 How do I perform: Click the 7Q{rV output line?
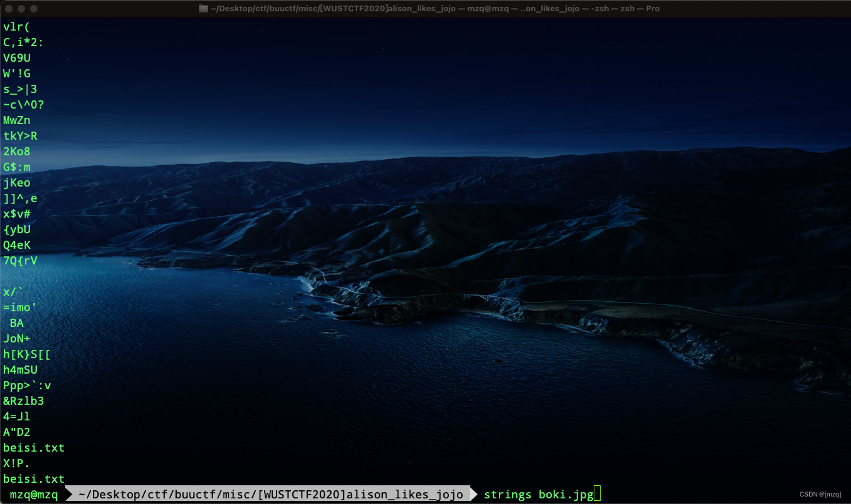(x=20, y=261)
